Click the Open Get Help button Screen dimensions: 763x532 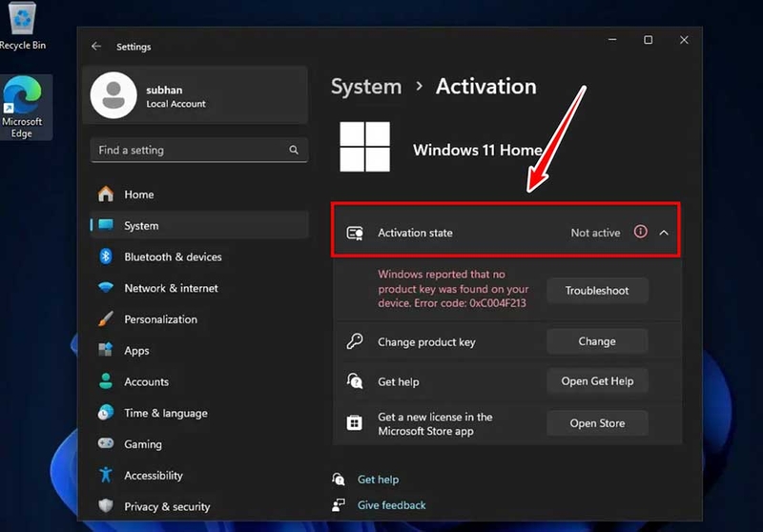(x=597, y=380)
